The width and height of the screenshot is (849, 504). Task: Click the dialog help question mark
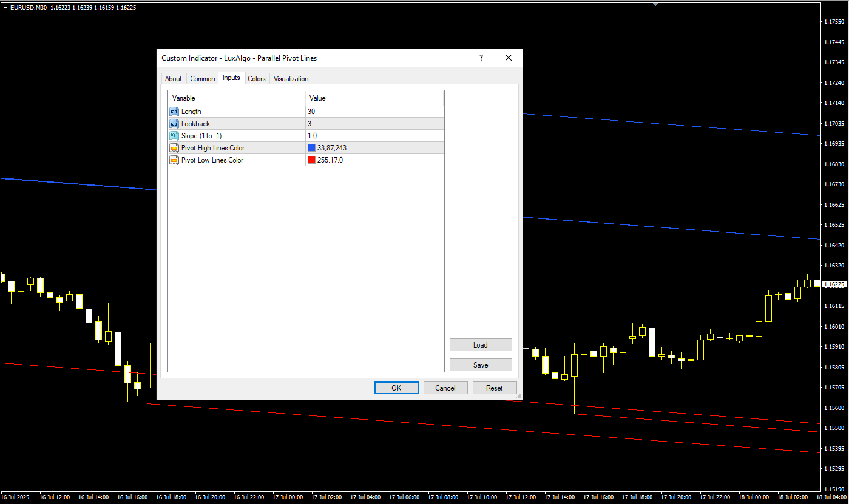pos(481,58)
